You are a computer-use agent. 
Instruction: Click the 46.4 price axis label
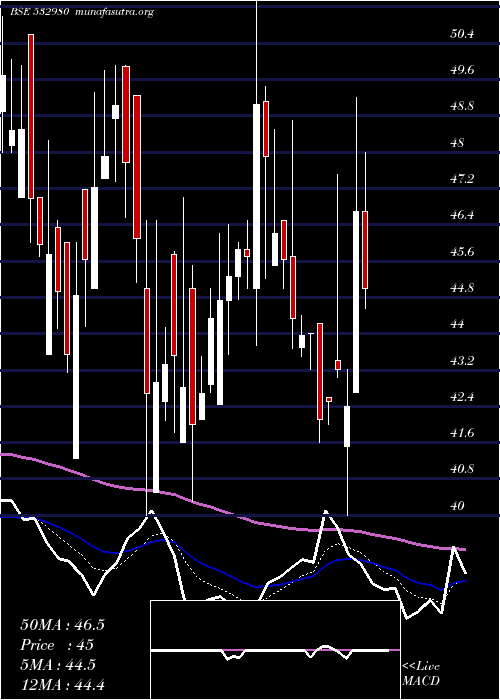point(462,215)
